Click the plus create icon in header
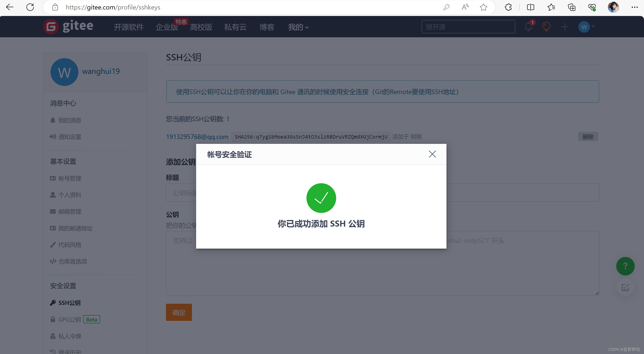The height and width of the screenshot is (354, 644). tap(564, 27)
